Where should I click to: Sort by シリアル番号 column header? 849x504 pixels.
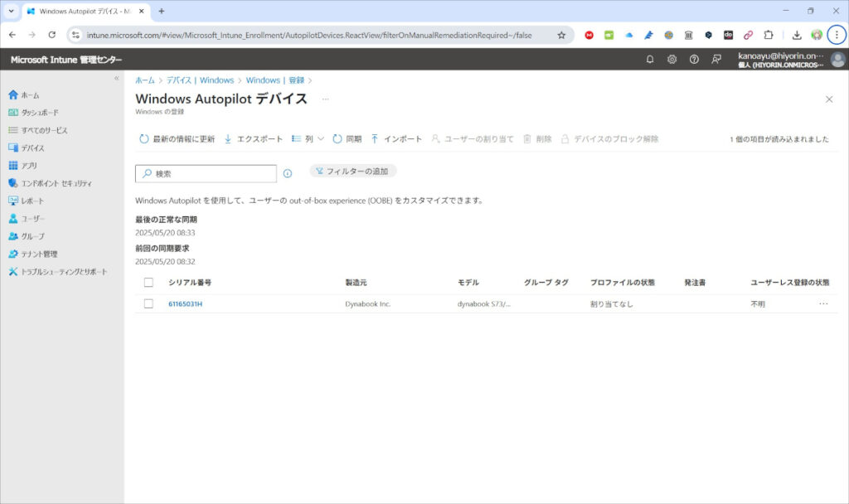click(x=190, y=283)
